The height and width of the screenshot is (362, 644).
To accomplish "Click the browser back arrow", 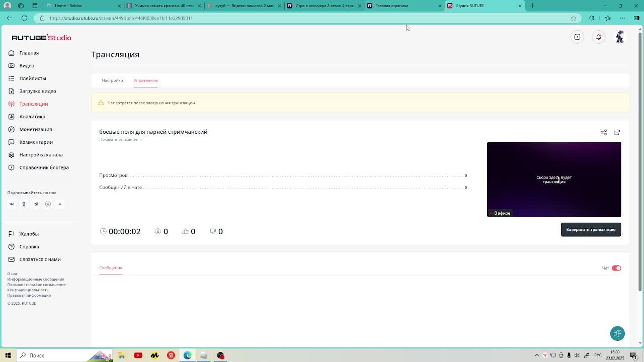I will [x=10, y=18].
